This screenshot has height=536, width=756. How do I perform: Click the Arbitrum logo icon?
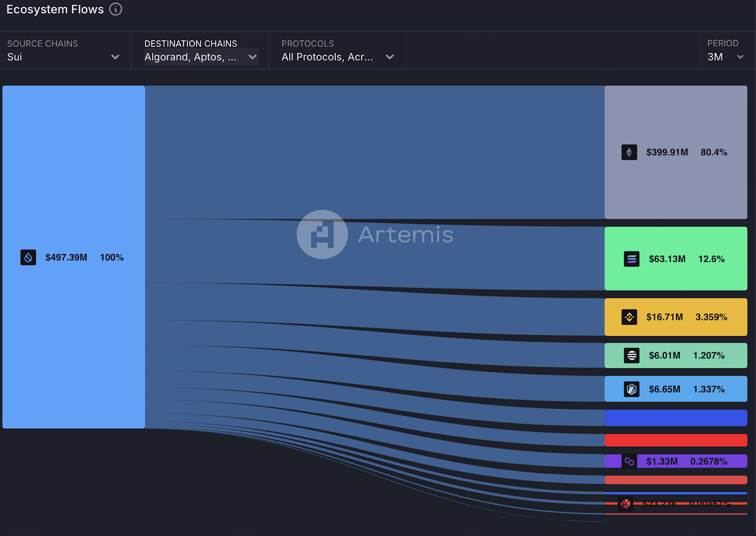coord(632,389)
